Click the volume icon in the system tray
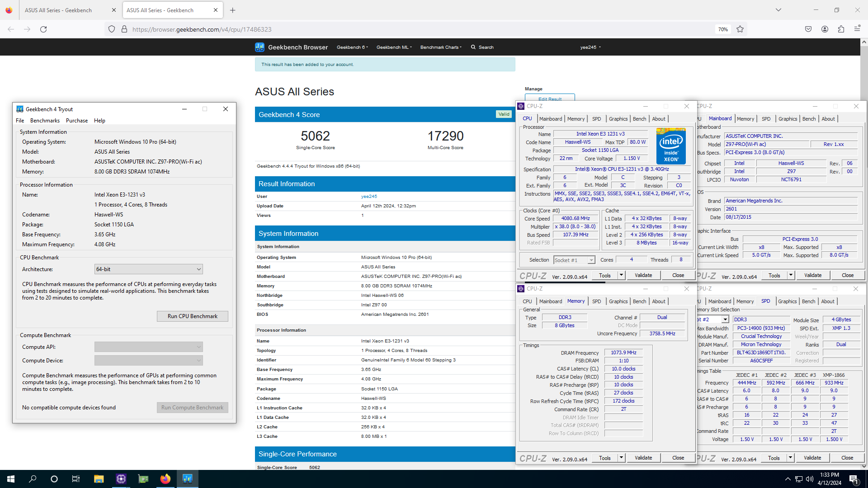The width and height of the screenshot is (868, 488). (x=809, y=479)
